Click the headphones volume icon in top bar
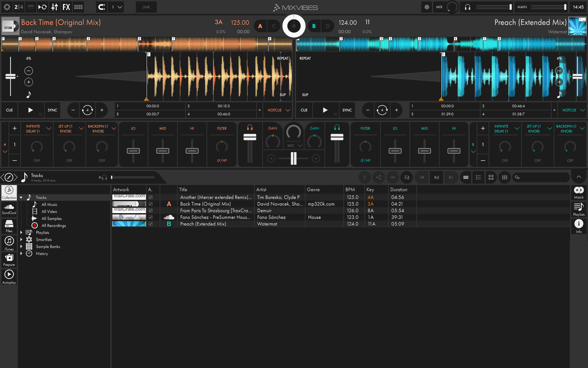The image size is (588, 368). tap(467, 7)
